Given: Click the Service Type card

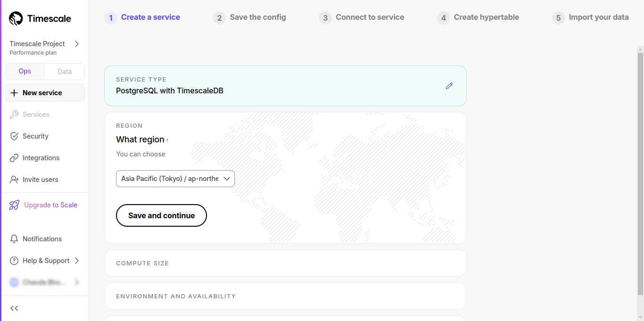Looking at the screenshot, I should (x=285, y=86).
